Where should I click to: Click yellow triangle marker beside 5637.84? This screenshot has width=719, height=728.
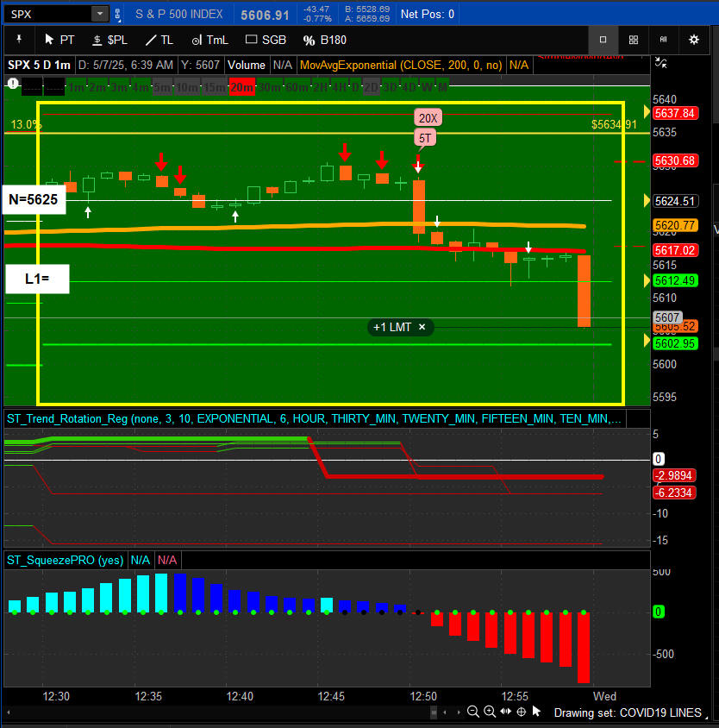647,112
